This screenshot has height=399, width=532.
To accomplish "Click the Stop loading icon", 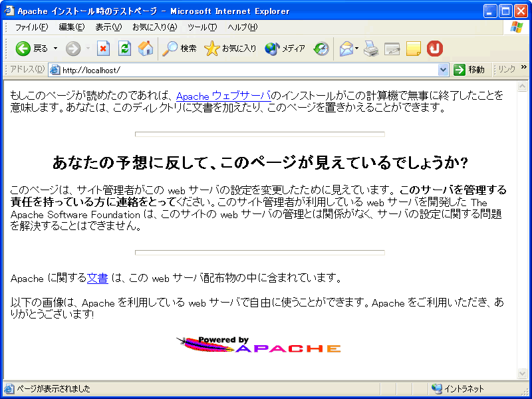I will [103, 49].
